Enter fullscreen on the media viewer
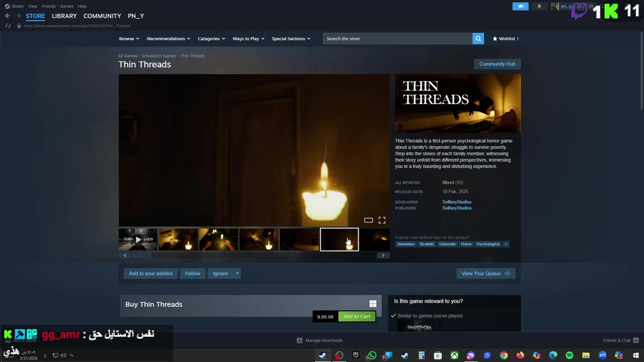Viewport: 644px width, 362px height. click(x=382, y=220)
